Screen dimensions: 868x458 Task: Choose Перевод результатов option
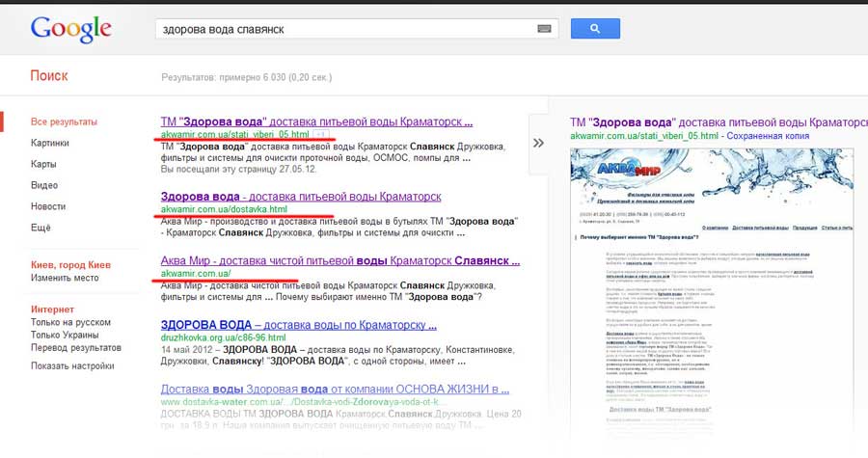click(76, 347)
